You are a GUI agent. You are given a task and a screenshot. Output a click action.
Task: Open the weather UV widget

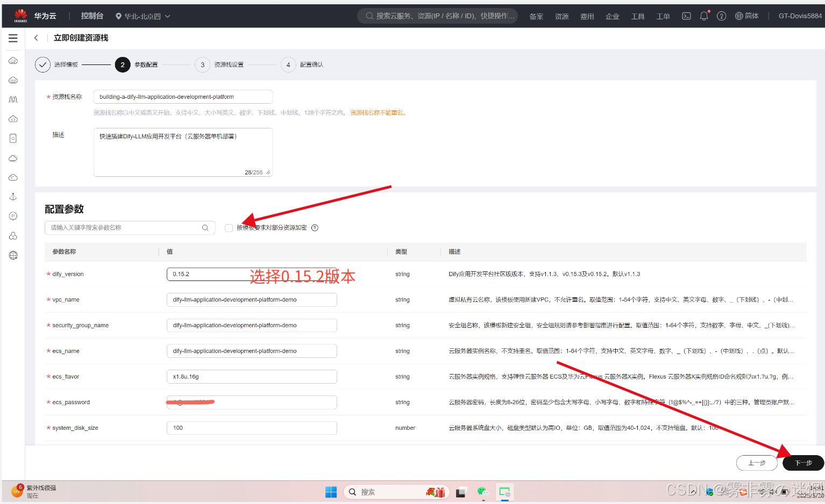coord(33,491)
